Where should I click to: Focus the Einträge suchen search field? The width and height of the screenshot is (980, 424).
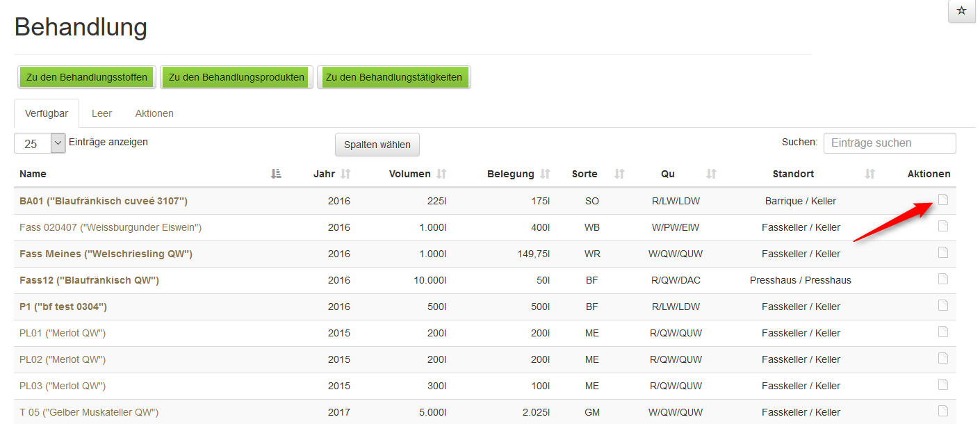click(889, 143)
